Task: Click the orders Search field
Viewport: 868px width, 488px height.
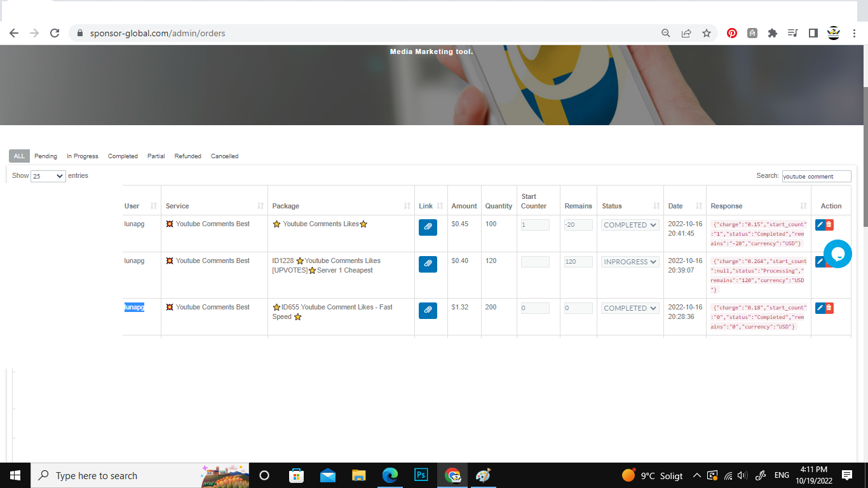Action: coord(817,176)
